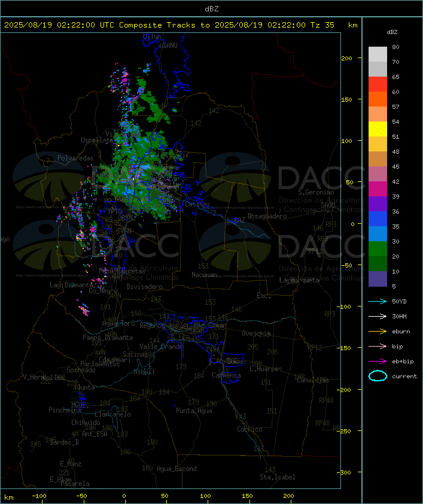Click the 150 tick on right axis
The image size is (423, 504).
(346, 99)
